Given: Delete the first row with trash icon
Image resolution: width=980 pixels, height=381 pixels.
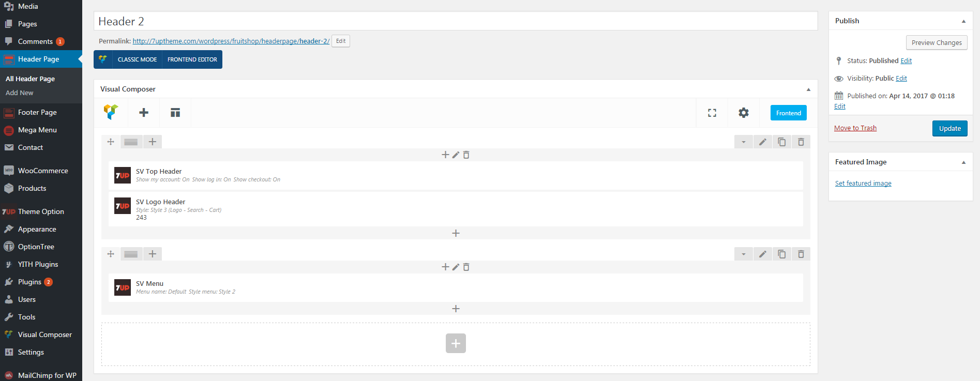Looking at the screenshot, I should (801, 142).
